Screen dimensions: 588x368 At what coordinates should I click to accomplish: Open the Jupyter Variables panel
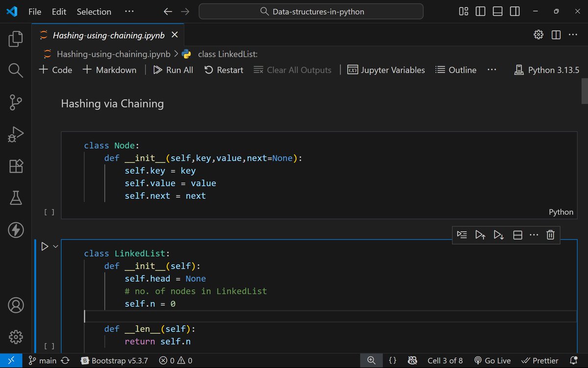coord(386,70)
